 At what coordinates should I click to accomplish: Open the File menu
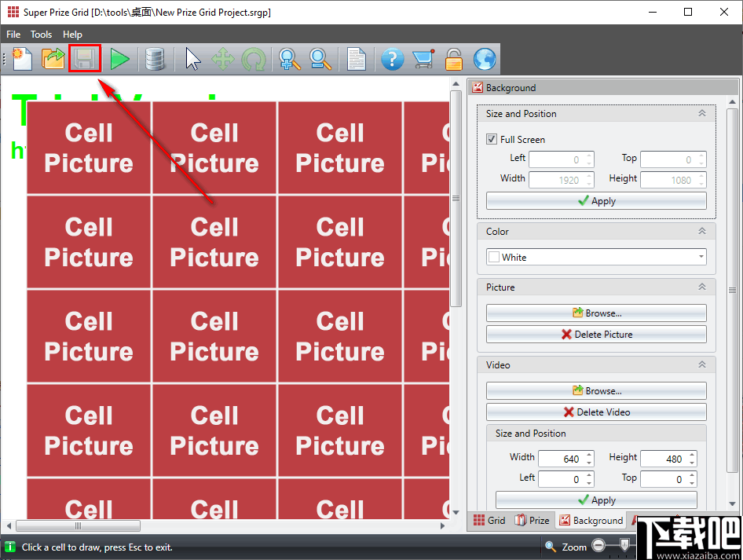click(13, 35)
